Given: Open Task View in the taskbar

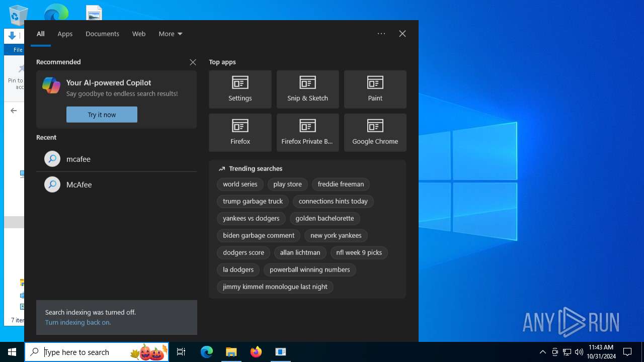Looking at the screenshot, I should (181, 352).
